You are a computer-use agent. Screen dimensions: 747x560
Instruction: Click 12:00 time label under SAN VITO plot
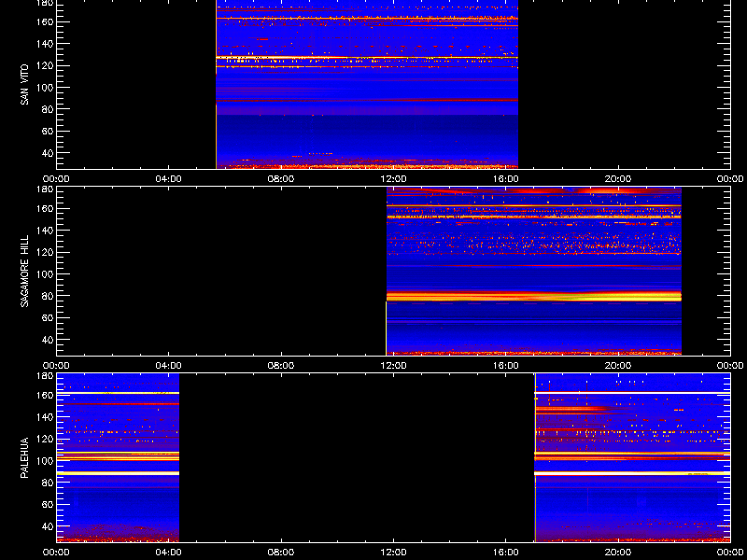(x=393, y=179)
